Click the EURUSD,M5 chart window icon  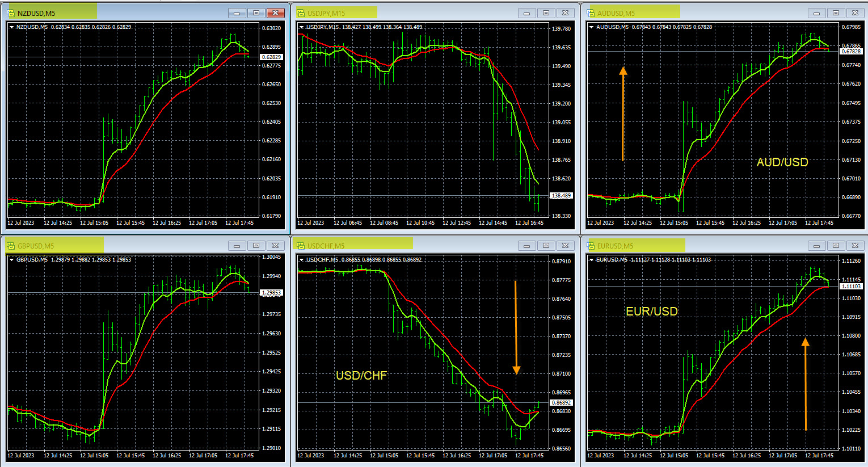tap(591, 246)
